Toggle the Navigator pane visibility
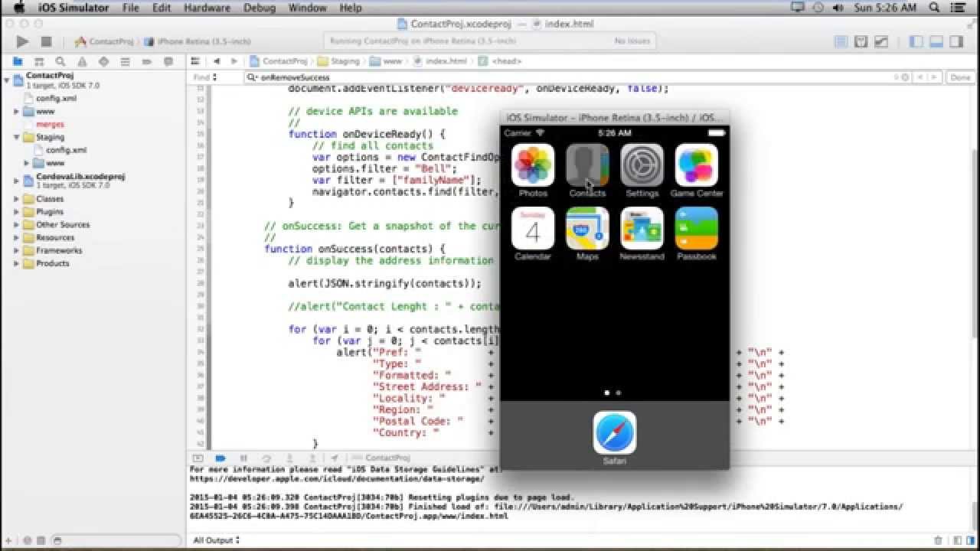Image resolution: width=980 pixels, height=551 pixels. 916,41
